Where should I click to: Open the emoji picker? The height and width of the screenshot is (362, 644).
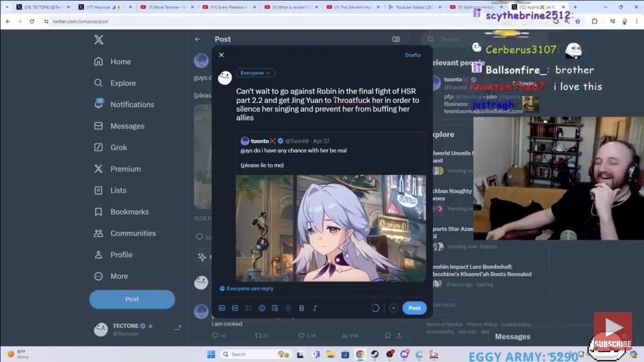point(262,308)
